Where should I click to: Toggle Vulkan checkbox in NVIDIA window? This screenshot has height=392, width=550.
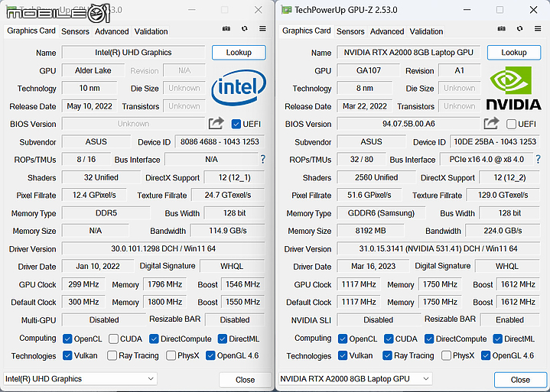343,355
